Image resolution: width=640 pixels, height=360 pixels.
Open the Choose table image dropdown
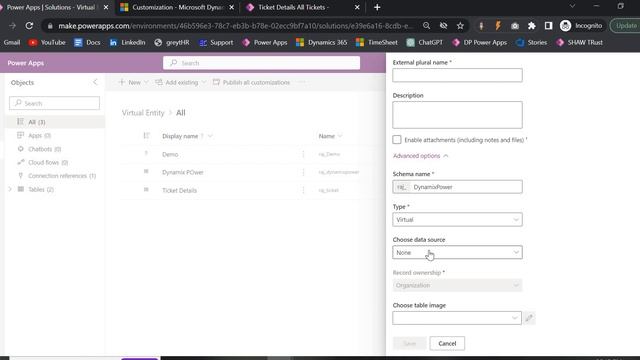457,318
